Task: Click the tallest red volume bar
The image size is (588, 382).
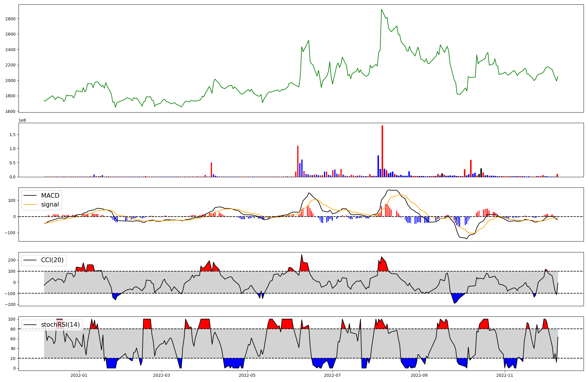Action: tap(382, 151)
